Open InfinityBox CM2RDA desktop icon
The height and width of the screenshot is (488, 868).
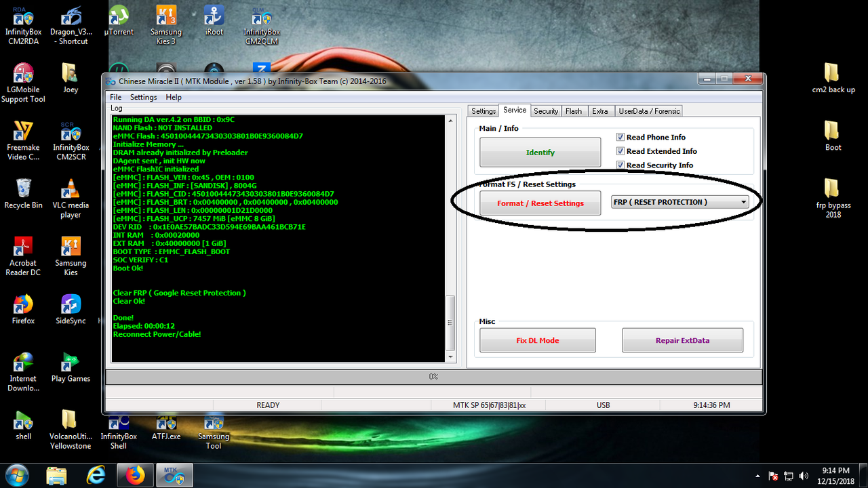coord(24,24)
